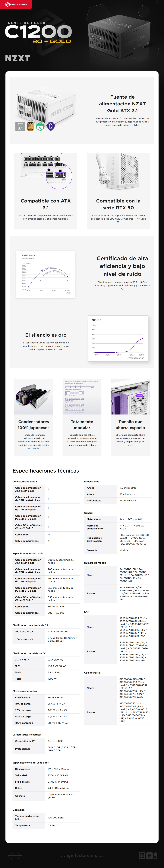The height and width of the screenshot is (868, 164).
Task: Click the 'Cable SATA' row value 12
Action: point(49,534)
